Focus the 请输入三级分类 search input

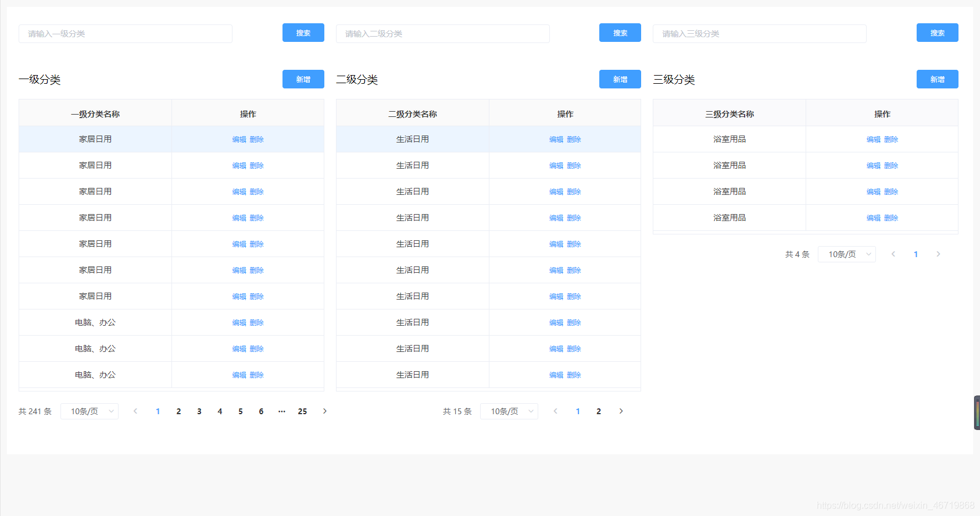click(760, 34)
